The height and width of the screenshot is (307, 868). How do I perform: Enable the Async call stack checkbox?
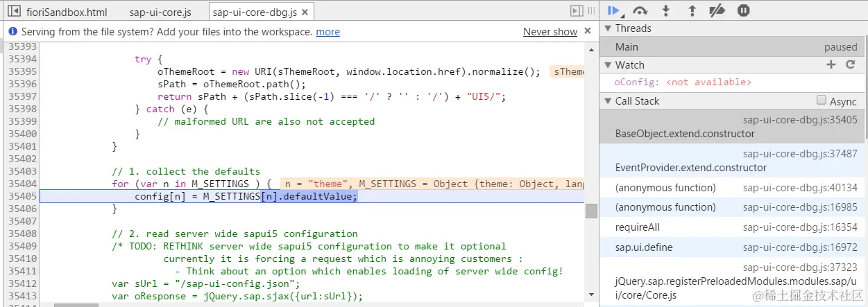[x=822, y=100]
